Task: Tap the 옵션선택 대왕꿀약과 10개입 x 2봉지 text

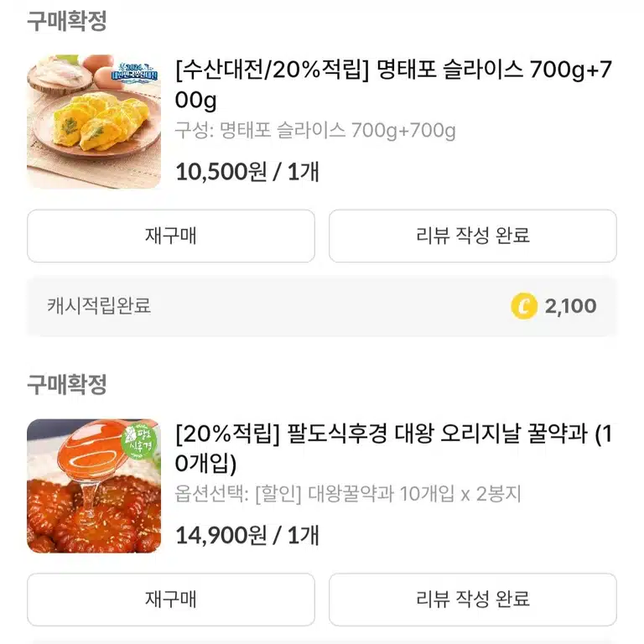Action: click(347, 494)
